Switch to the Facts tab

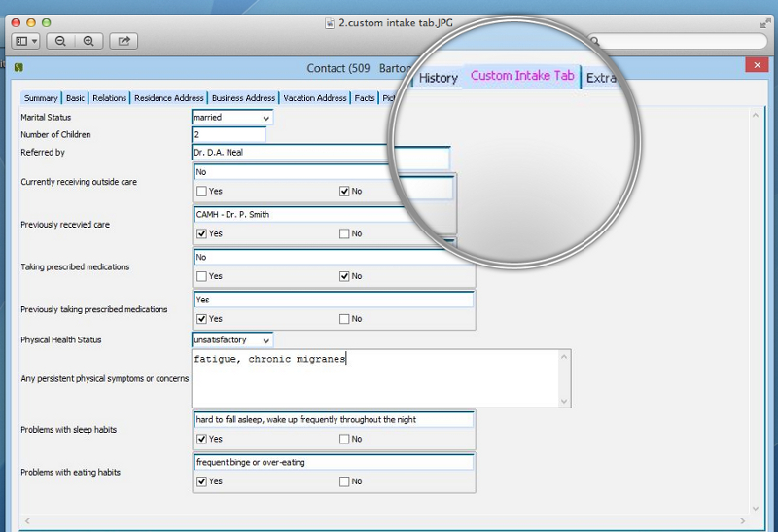[365, 98]
